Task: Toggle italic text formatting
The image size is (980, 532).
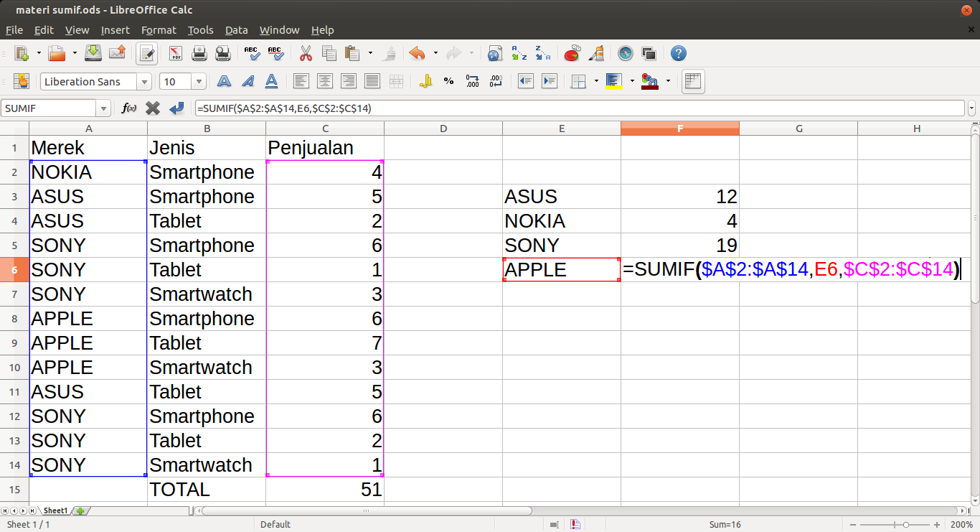Action: pos(248,81)
